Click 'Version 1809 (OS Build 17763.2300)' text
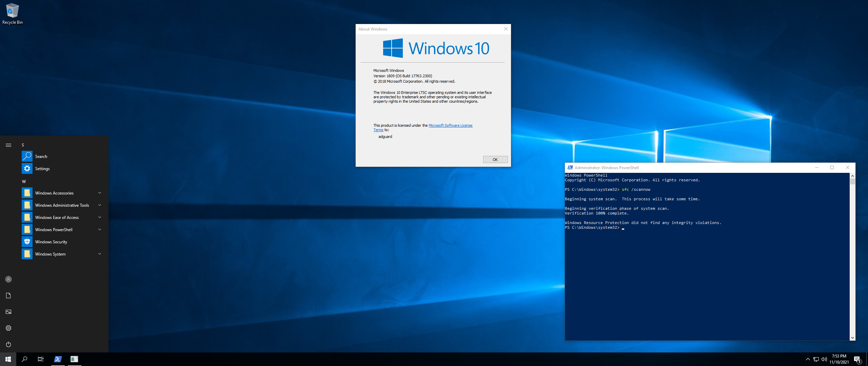This screenshot has width=868, height=366. [x=403, y=76]
